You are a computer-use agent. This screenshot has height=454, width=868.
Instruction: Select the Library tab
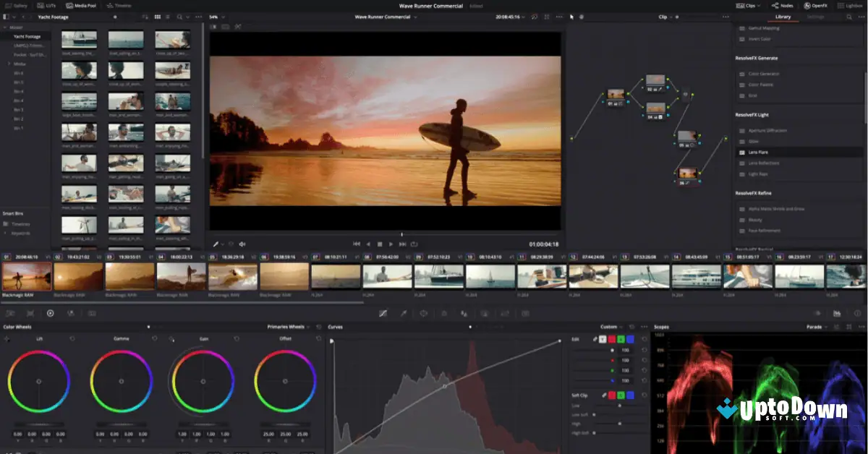(785, 17)
